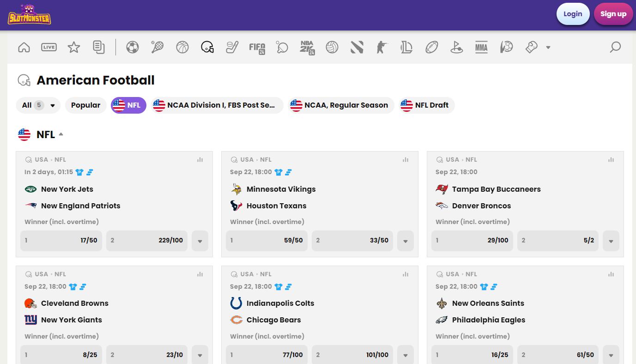Bet on New York Jets at 17/50
The height and width of the screenshot is (364, 636).
tap(61, 241)
